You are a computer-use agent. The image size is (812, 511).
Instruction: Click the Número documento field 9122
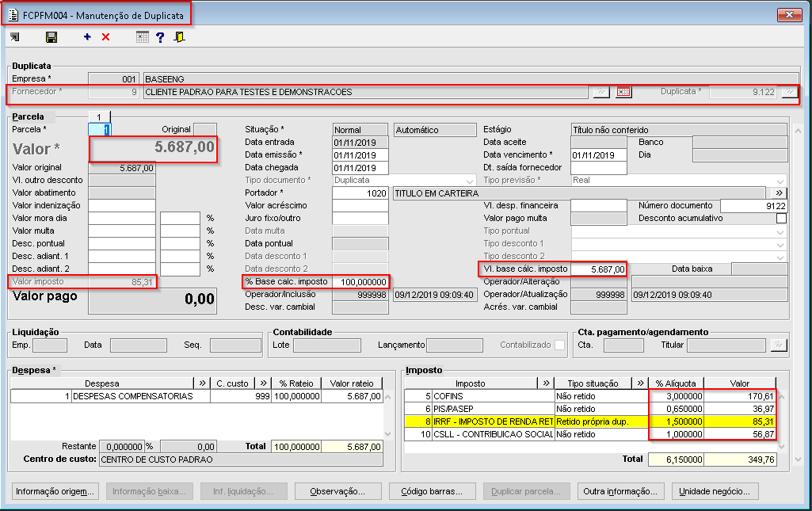tap(754, 205)
